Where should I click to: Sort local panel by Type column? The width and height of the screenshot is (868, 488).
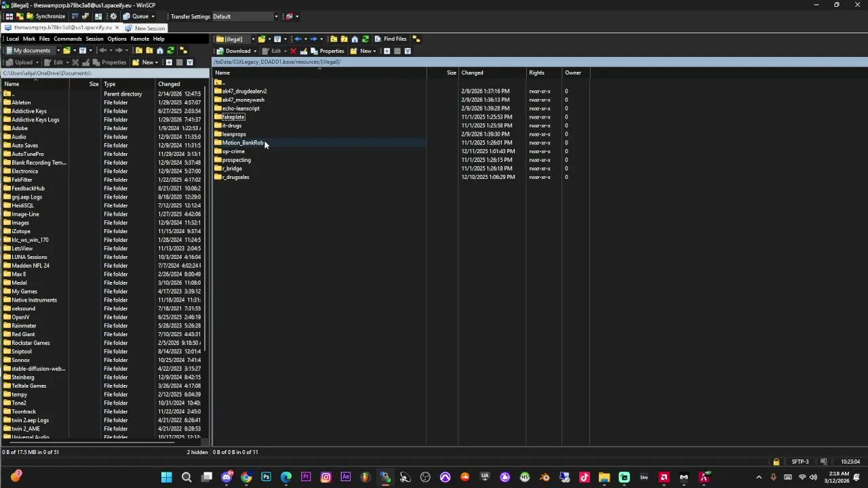(129, 84)
